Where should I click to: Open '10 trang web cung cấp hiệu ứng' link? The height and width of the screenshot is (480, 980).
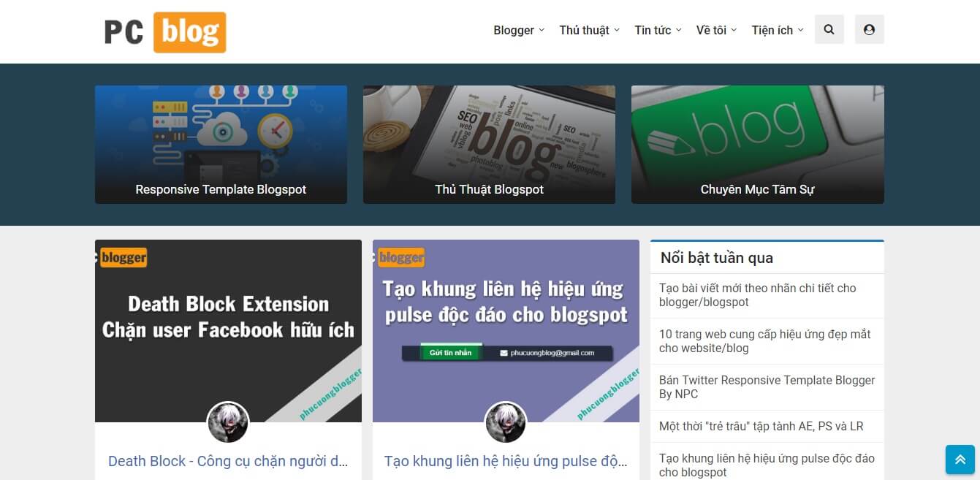[x=765, y=341]
